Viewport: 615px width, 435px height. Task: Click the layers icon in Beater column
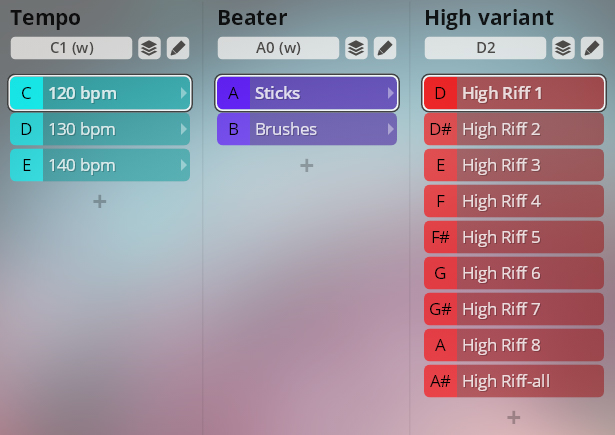coord(356,48)
